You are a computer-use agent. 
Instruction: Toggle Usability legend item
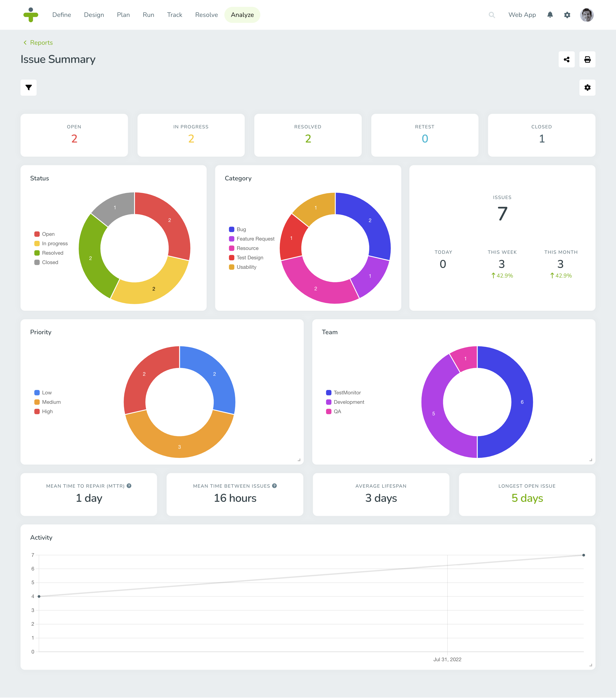(x=242, y=267)
